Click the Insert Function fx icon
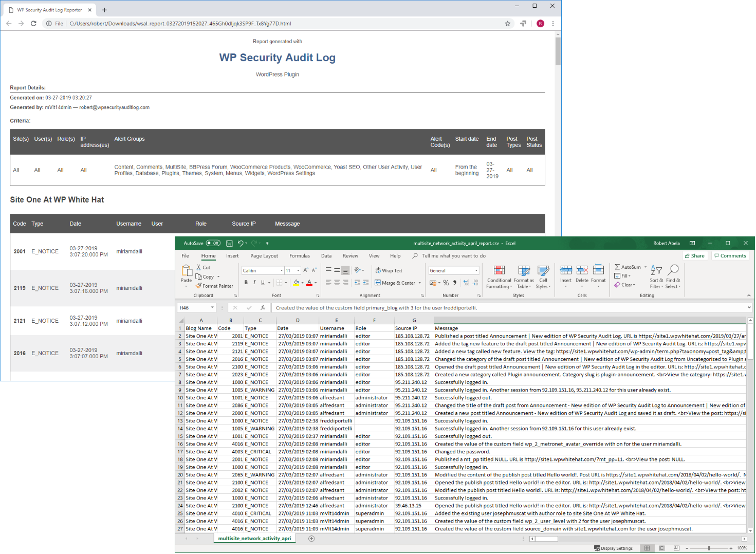The height and width of the screenshot is (554, 756). coord(263,308)
